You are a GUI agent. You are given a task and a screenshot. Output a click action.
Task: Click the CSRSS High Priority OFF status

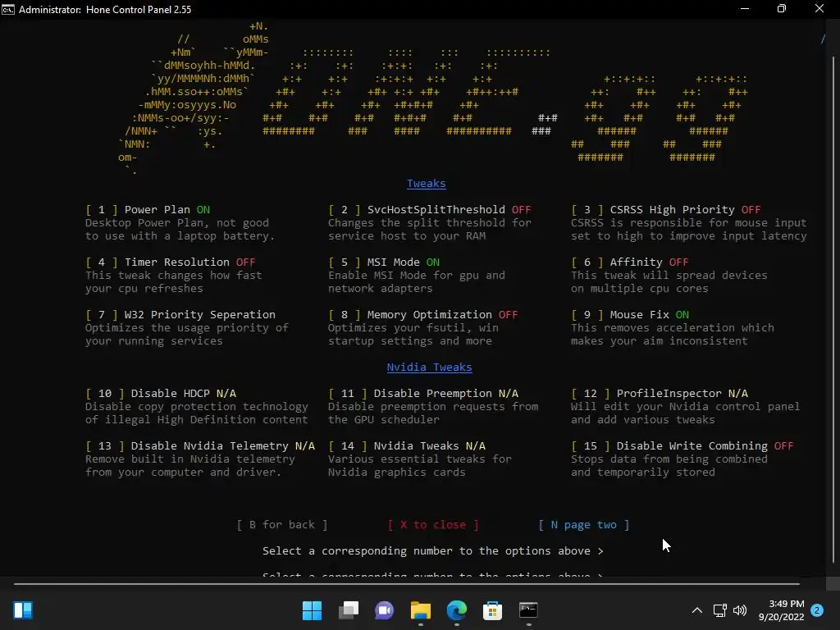751,209
